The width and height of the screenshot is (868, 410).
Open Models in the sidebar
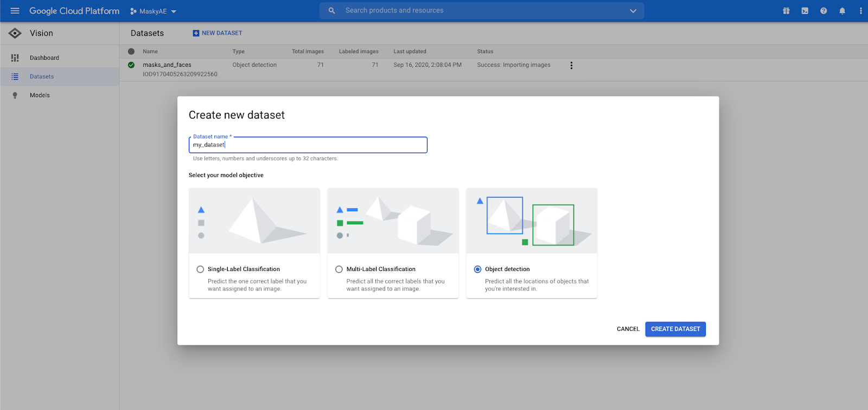click(x=40, y=95)
